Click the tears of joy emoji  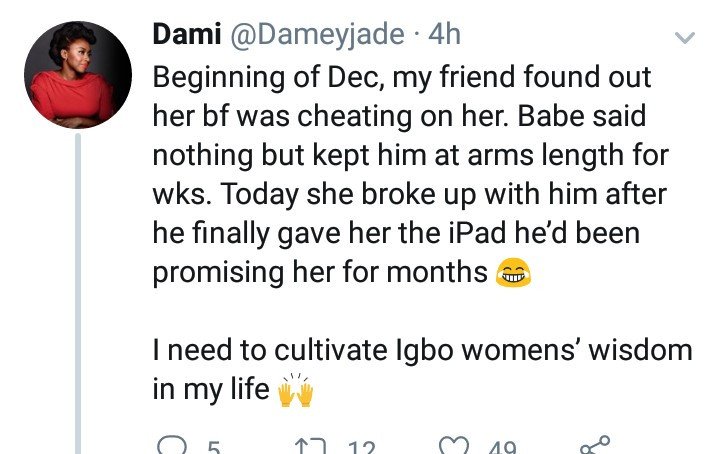click(x=512, y=273)
